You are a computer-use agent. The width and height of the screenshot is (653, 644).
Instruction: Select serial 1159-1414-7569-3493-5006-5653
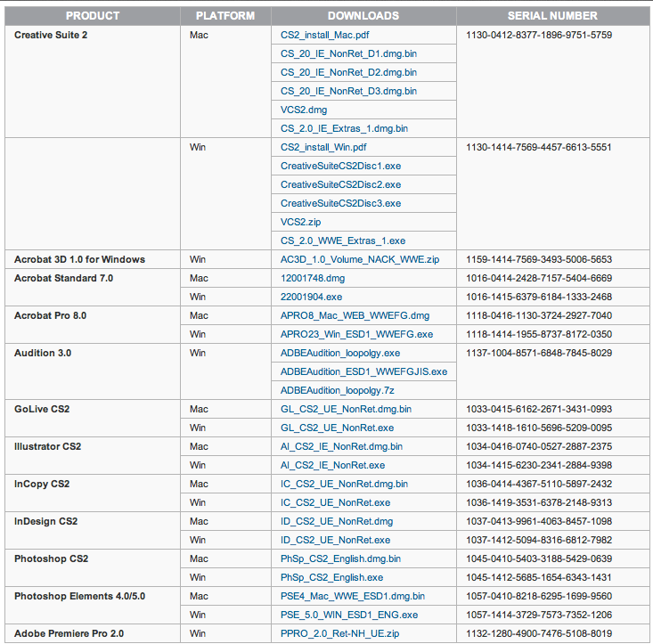[x=539, y=260]
